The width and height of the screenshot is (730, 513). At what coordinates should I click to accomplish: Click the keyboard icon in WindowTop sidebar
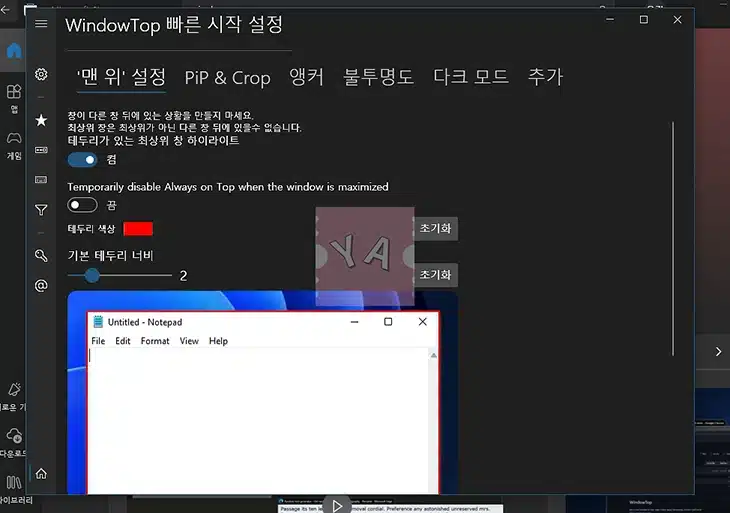pyautogui.click(x=41, y=180)
